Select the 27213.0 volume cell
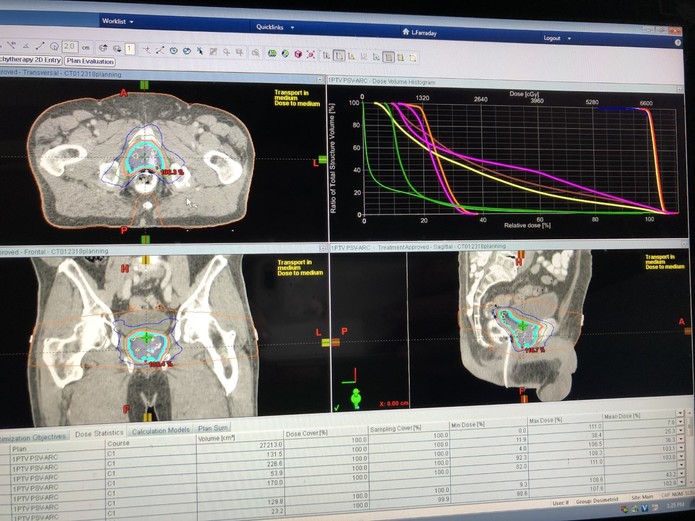This screenshot has height=521, width=695. [239, 446]
